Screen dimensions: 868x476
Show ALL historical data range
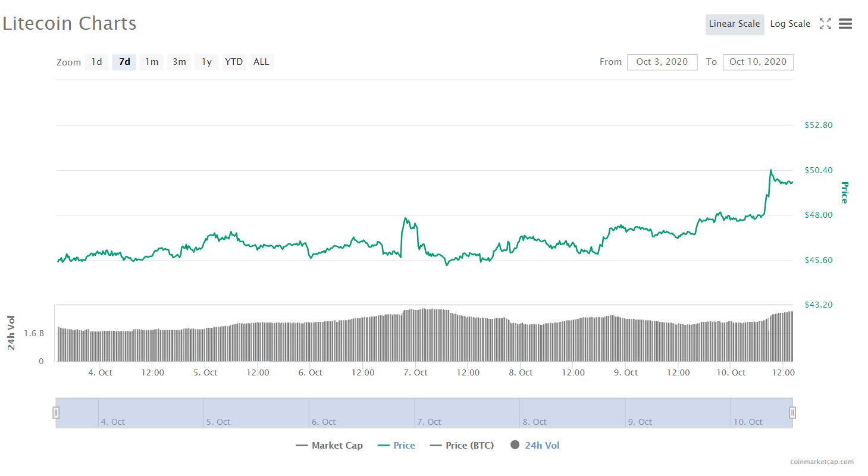coord(261,62)
